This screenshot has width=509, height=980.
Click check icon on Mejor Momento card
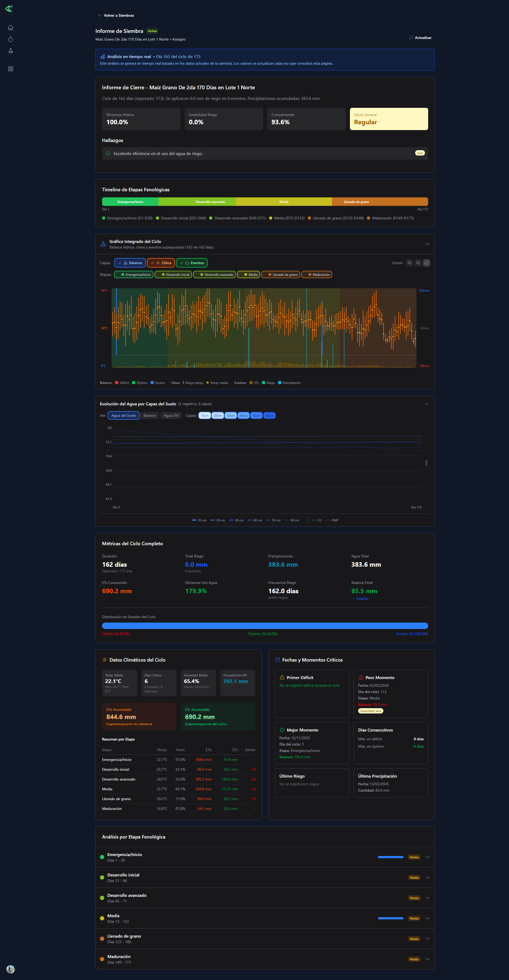[282, 730]
